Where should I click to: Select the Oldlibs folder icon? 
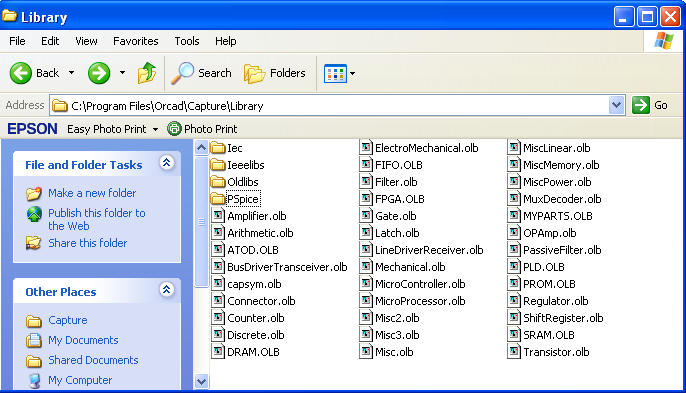217,182
